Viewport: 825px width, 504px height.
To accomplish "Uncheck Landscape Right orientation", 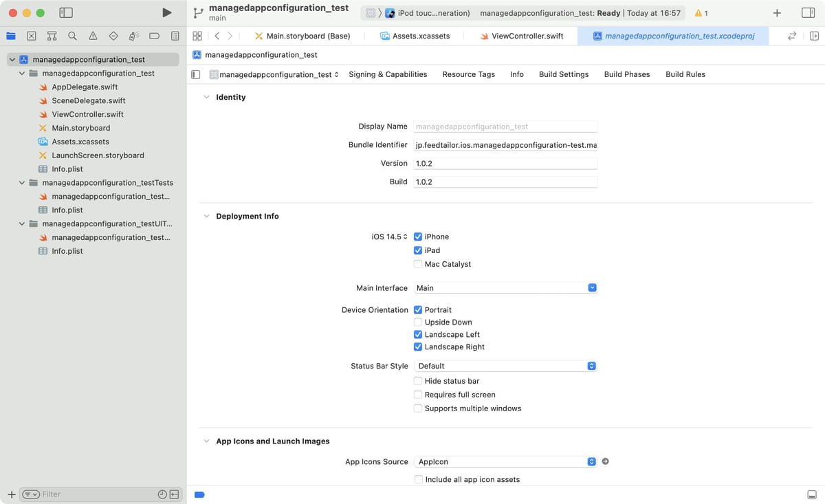I will (x=418, y=347).
